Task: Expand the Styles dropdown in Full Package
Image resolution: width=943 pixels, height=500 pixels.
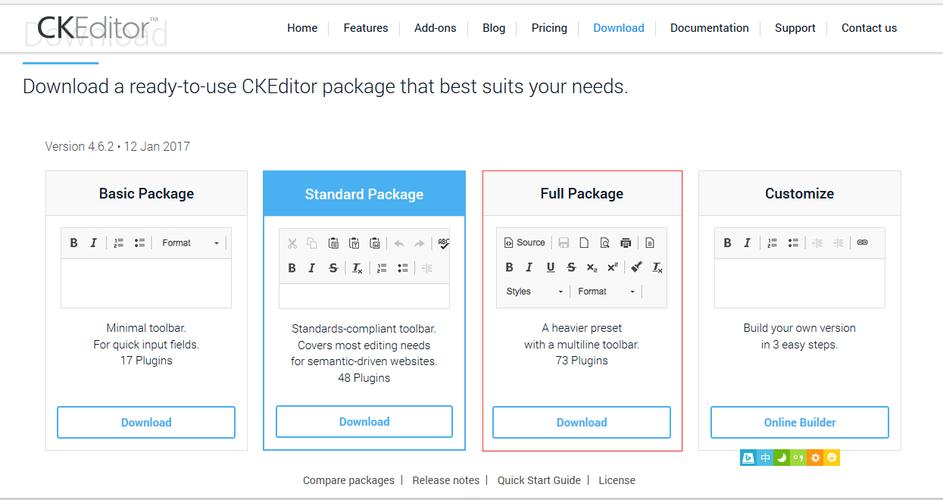Action: [535, 292]
